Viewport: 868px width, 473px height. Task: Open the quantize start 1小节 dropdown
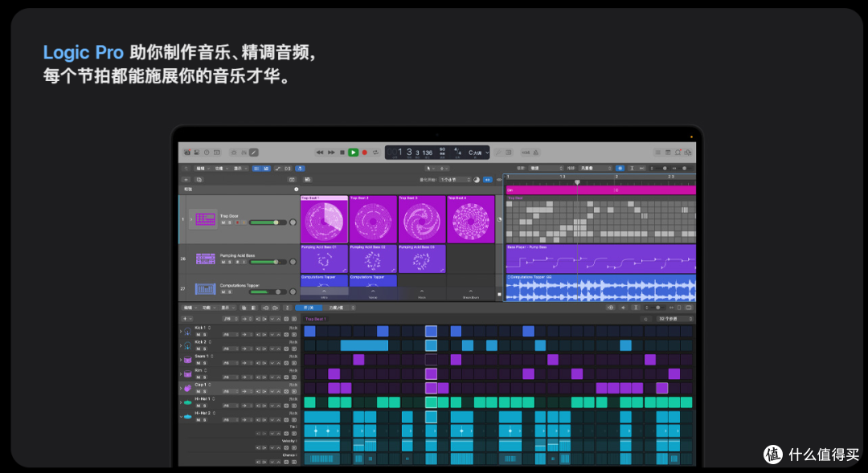[x=456, y=180]
